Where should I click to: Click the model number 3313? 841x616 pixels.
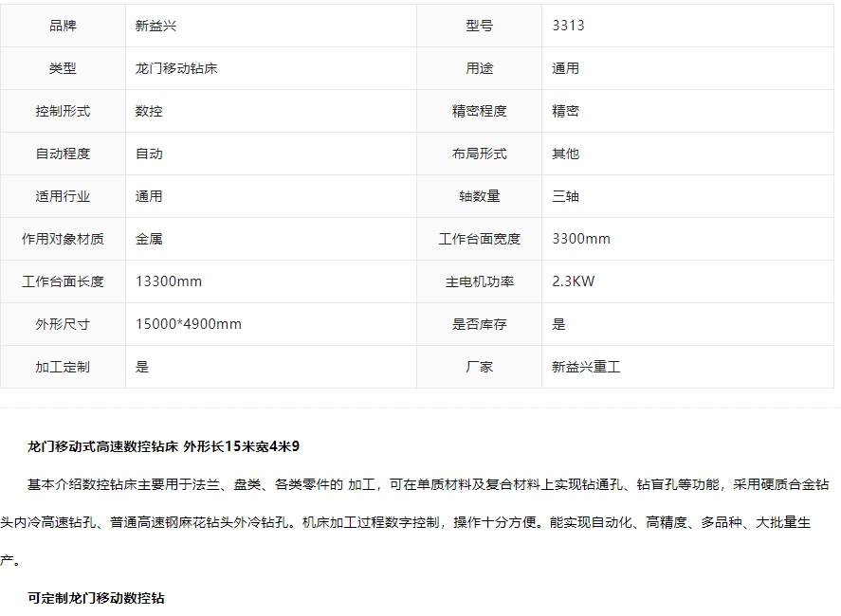point(568,26)
